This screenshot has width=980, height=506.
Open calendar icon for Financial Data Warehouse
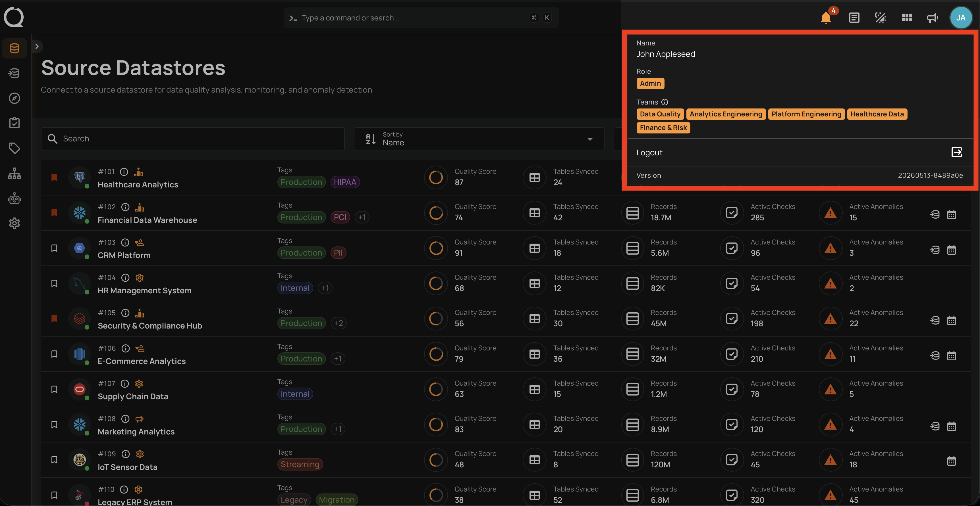click(951, 215)
